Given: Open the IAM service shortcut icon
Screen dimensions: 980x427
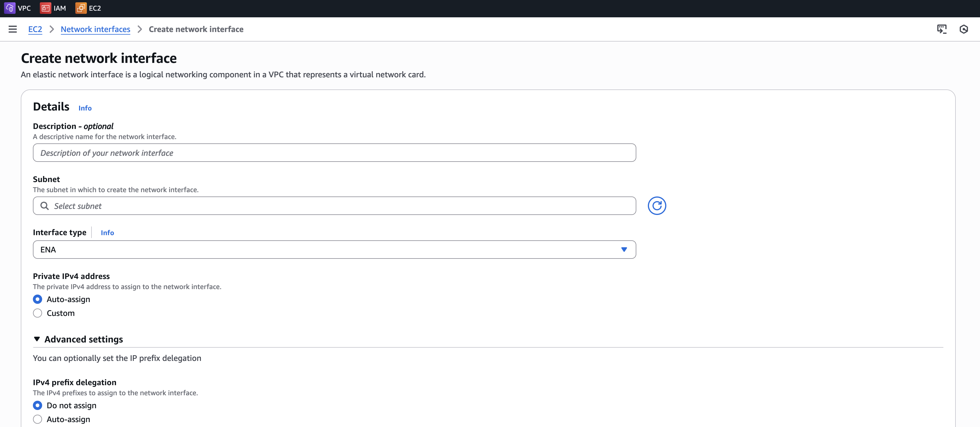Looking at the screenshot, I should pos(46,8).
